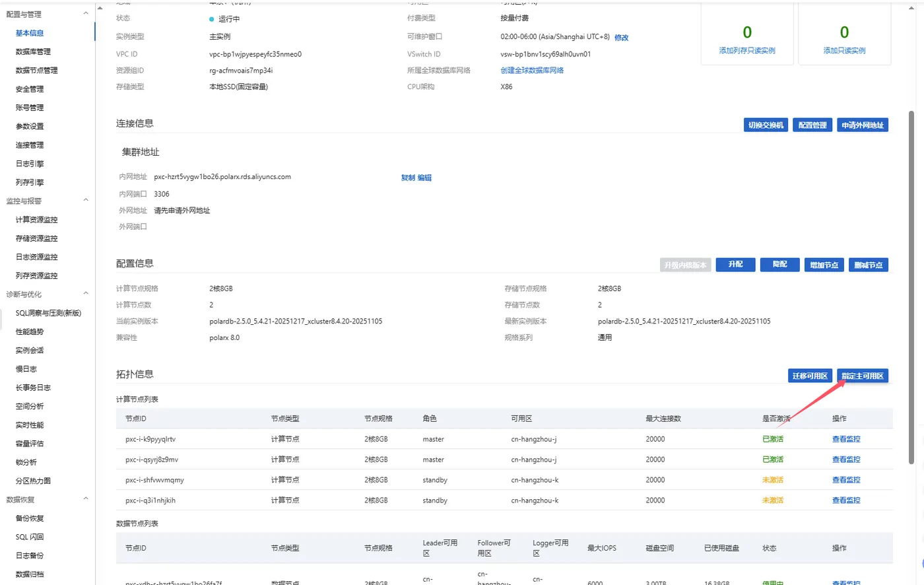This screenshot has width=924, height=585.
Task: Select 日志引擎 menu item
Action: (x=30, y=164)
